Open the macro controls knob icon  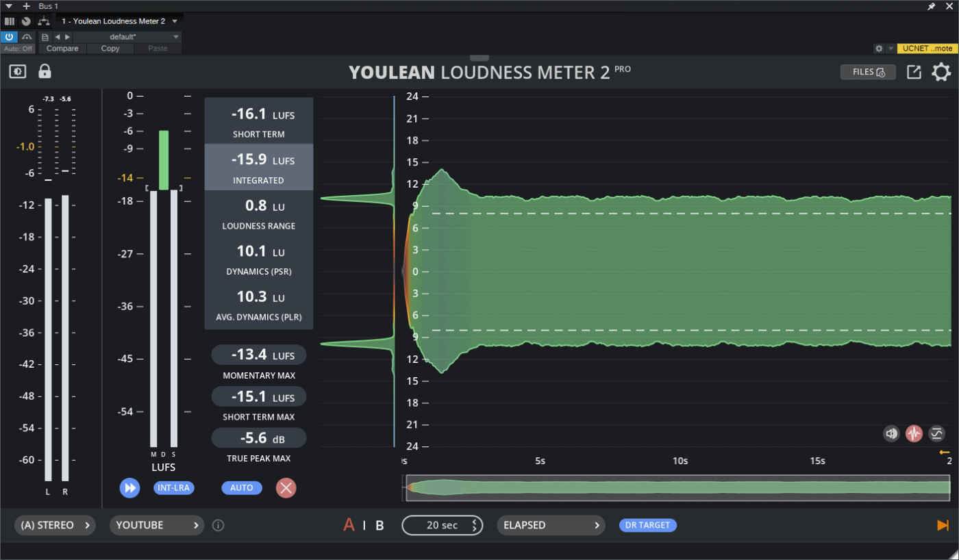point(26,21)
